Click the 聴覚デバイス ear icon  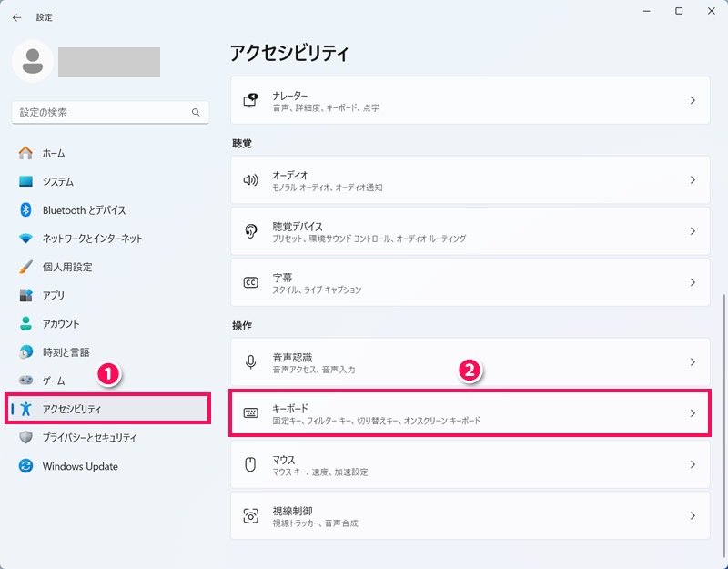click(251, 231)
